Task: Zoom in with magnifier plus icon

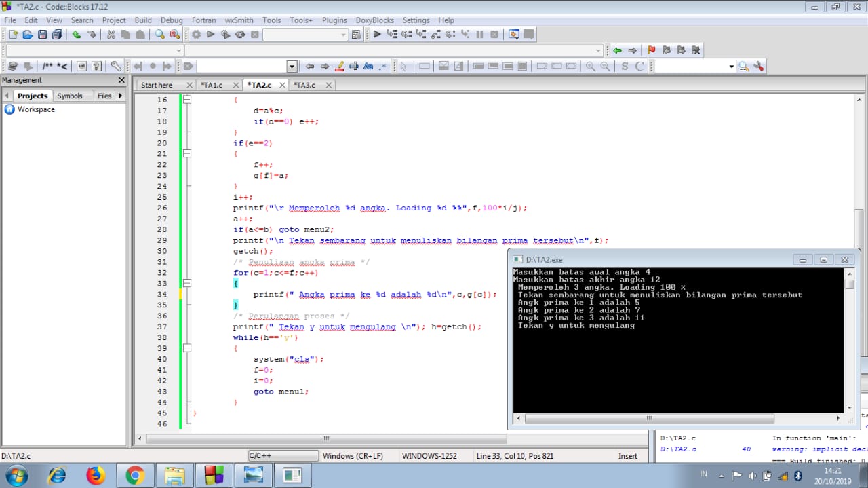Action: pyautogui.click(x=591, y=67)
